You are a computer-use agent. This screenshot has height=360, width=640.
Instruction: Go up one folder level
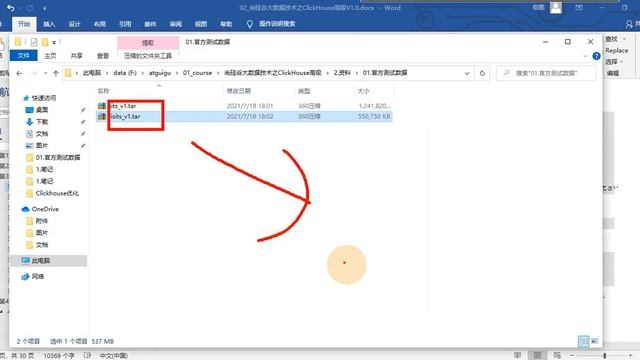click(x=56, y=73)
